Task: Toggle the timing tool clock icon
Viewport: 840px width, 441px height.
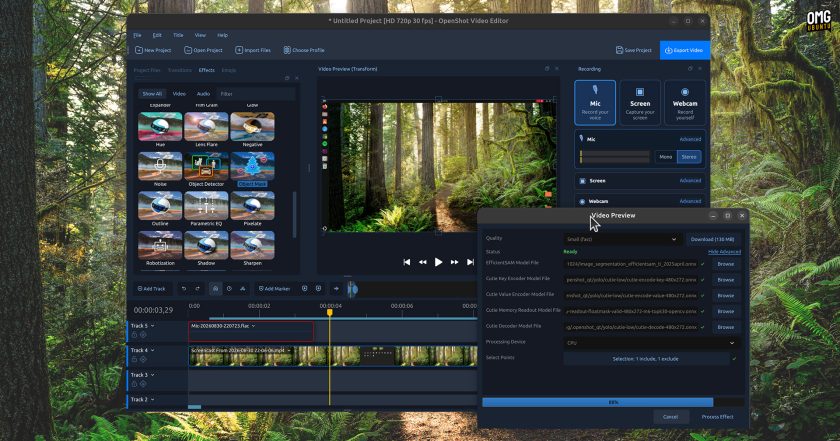Action: pos(229,289)
